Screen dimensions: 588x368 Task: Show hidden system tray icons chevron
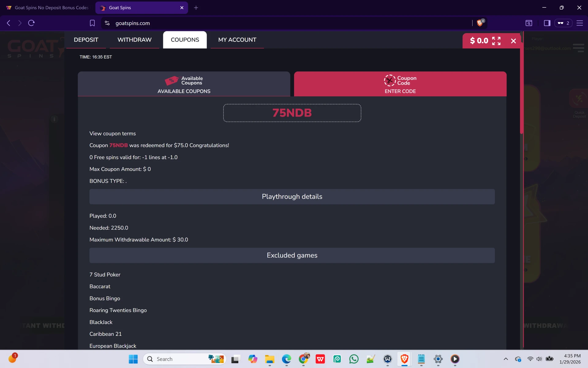(506, 359)
